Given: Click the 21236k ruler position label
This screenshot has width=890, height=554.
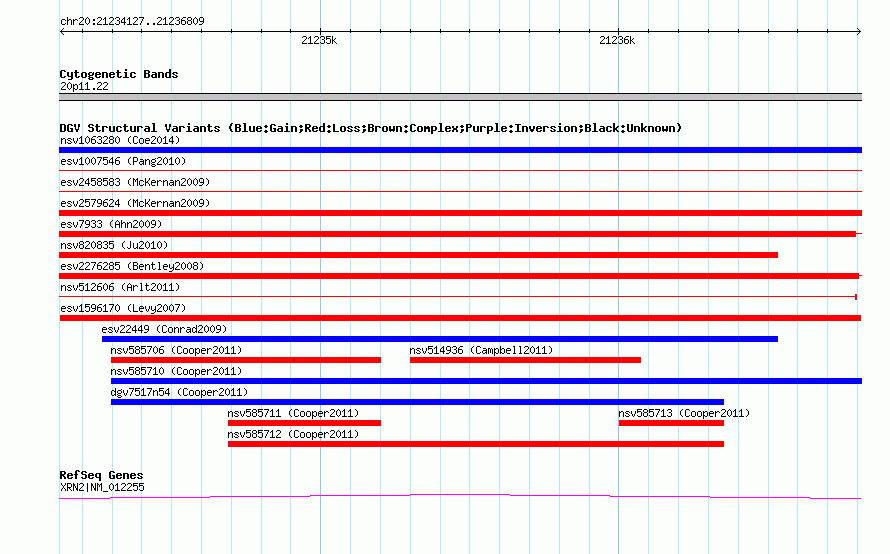Looking at the screenshot, I should (617, 40).
